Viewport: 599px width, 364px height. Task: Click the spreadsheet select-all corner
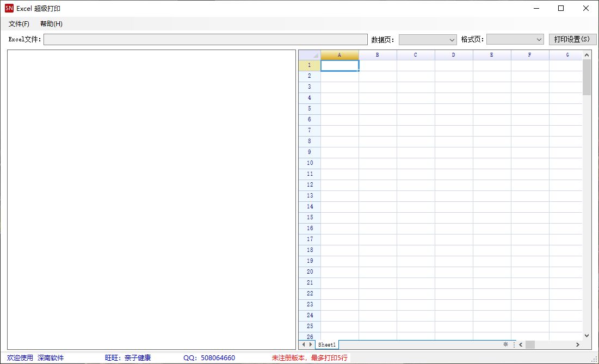click(x=310, y=55)
